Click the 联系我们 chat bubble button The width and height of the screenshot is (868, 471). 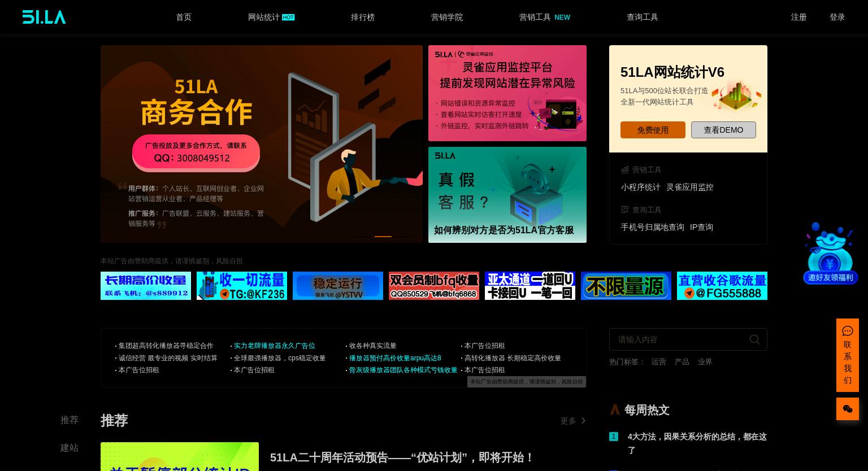click(x=847, y=355)
